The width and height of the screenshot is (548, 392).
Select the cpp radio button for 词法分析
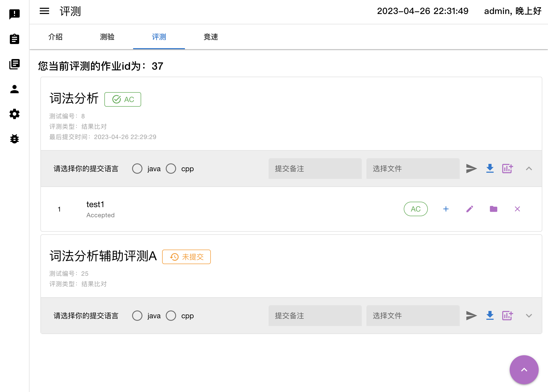coord(171,169)
